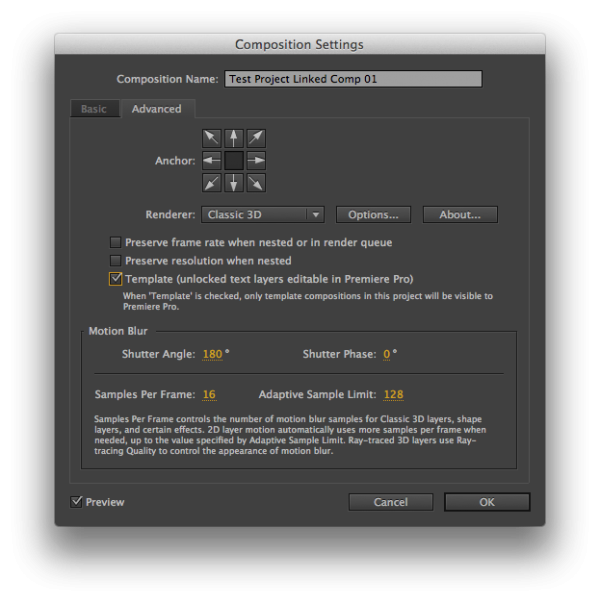The height and width of the screenshot is (602, 600).
Task: Select the top-center anchor arrow
Action: tap(234, 138)
